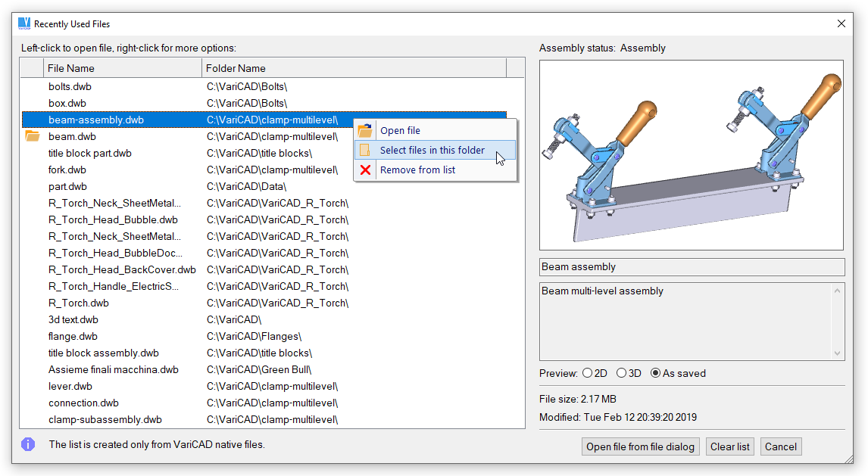Select the 2D preview radio button
The height and width of the screenshot is (476, 868).
point(587,373)
